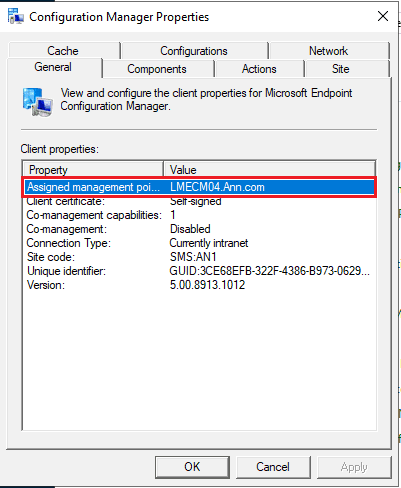Click the Disabled co-management value

pyautogui.click(x=190, y=229)
